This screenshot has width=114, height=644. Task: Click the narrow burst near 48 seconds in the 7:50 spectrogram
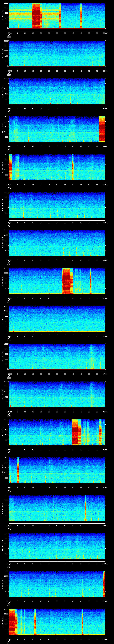pyautogui.click(x=85, y=508)
